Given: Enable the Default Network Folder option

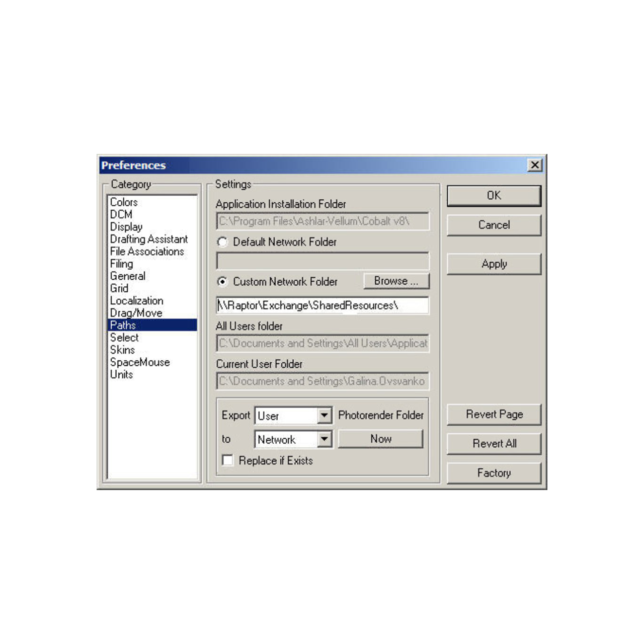Looking at the screenshot, I should tap(223, 243).
